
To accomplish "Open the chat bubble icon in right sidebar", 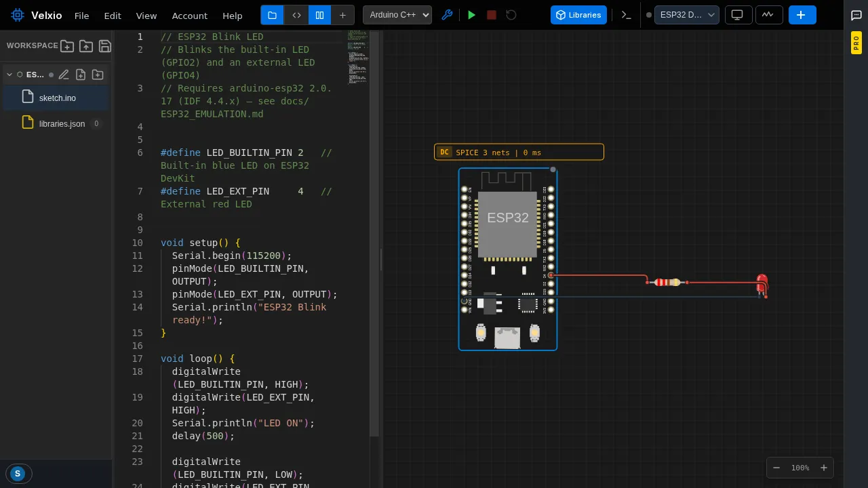I will pyautogui.click(x=856, y=16).
